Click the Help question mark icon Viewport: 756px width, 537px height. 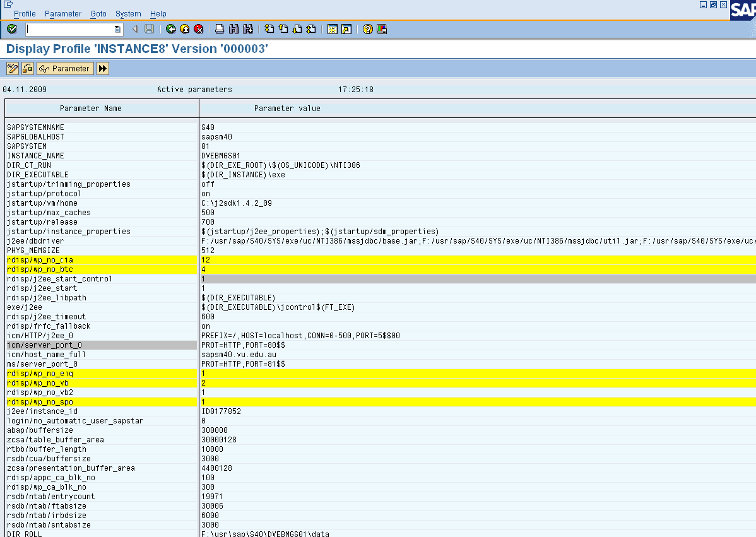point(368,29)
